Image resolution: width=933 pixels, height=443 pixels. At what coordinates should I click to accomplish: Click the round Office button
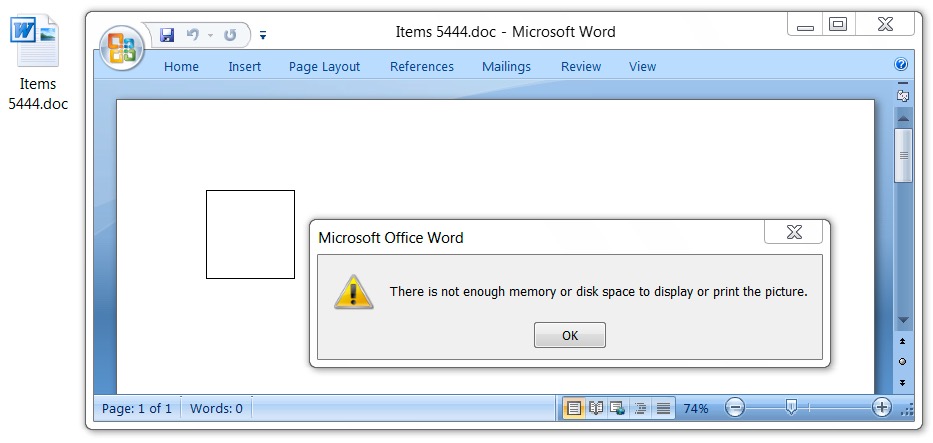pyautogui.click(x=122, y=49)
